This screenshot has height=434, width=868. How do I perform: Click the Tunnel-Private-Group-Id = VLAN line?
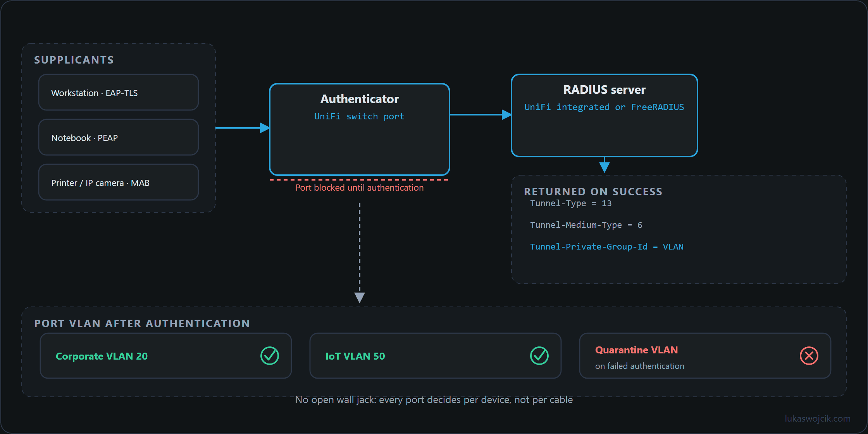point(607,247)
